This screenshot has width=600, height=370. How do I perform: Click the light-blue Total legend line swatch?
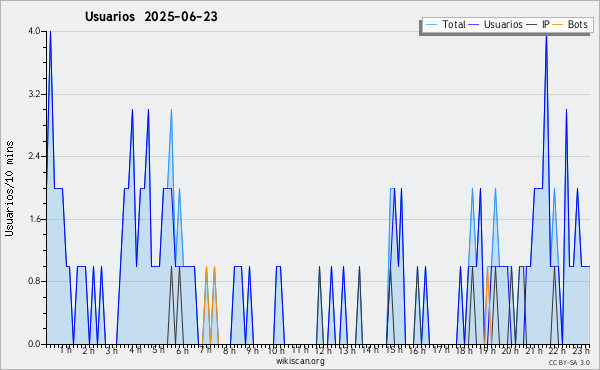pyautogui.click(x=431, y=25)
